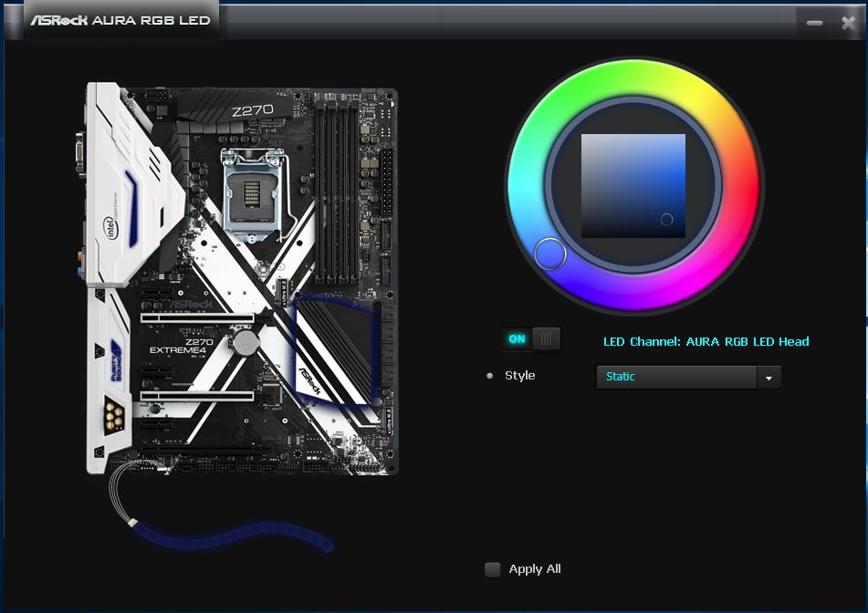Screen dimensions: 868x613
Task: Click the LED Channel AURA RGB label
Action: (x=706, y=341)
